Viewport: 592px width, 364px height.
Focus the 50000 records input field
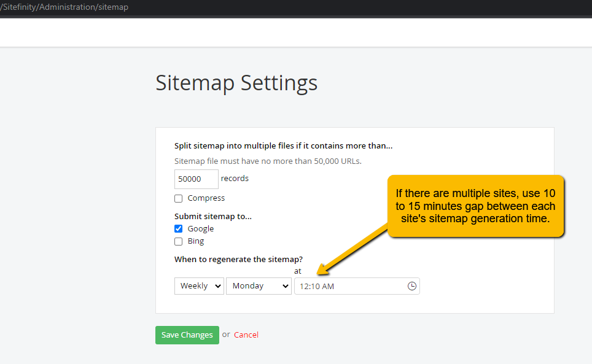[x=197, y=179]
